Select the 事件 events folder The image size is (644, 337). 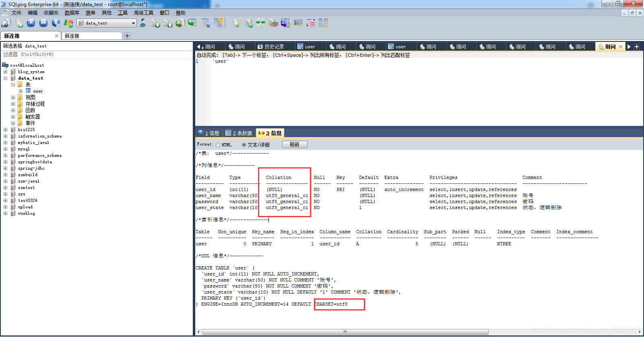point(30,123)
